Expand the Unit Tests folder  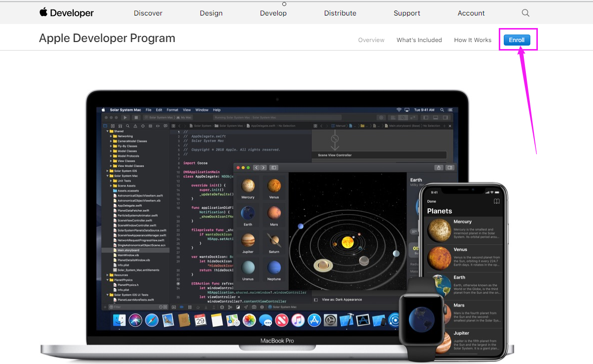111,181
